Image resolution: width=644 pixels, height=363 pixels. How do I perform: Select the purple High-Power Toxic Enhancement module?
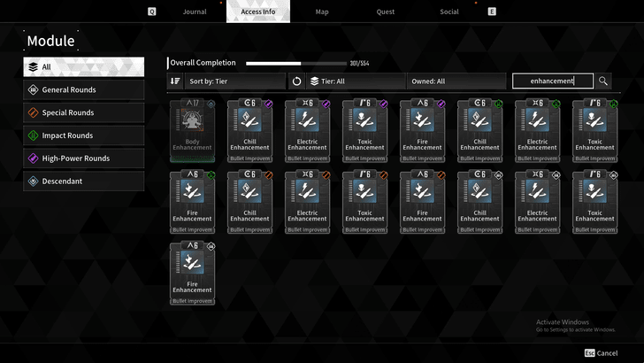coord(364,131)
